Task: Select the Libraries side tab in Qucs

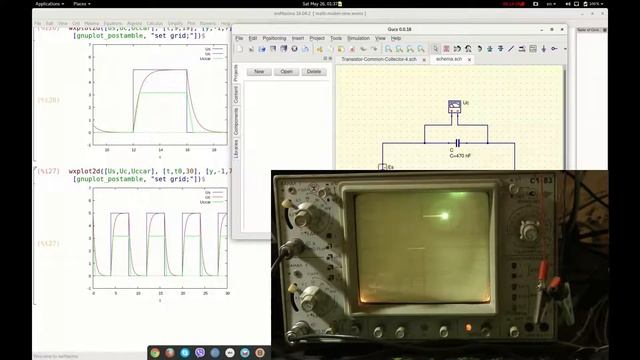Action: coord(236,149)
